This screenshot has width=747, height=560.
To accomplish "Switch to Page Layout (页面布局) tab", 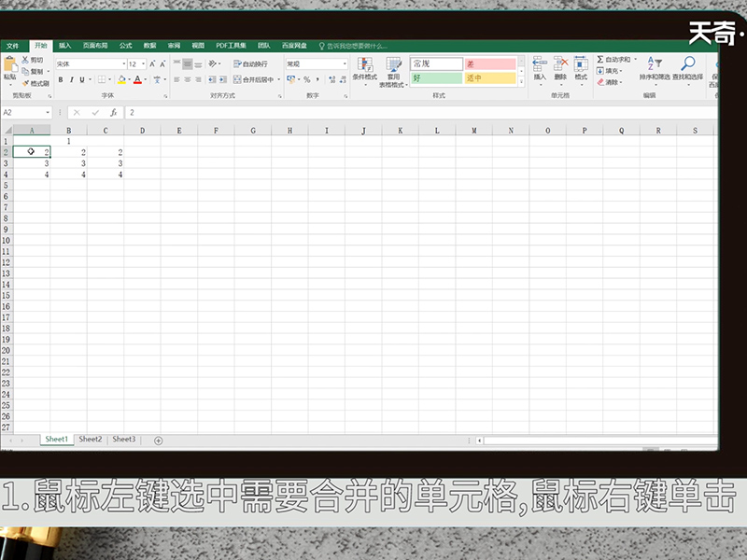I will point(95,46).
